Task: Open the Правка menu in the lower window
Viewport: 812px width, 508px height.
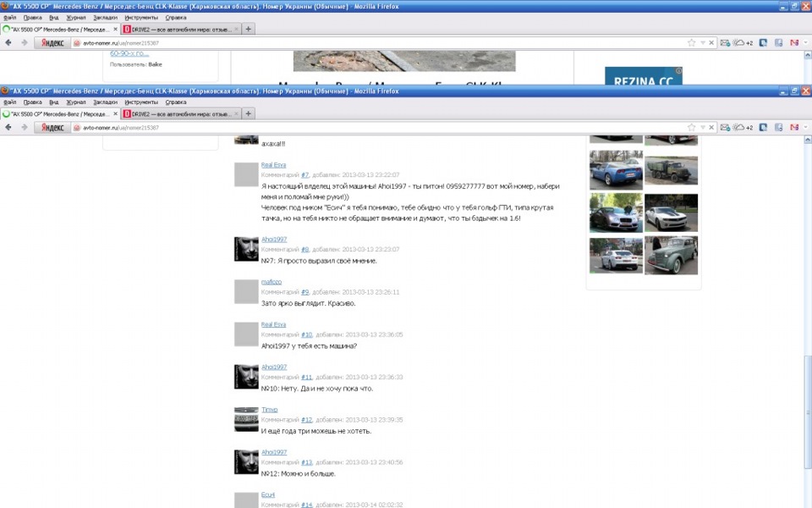Action: click(33, 102)
